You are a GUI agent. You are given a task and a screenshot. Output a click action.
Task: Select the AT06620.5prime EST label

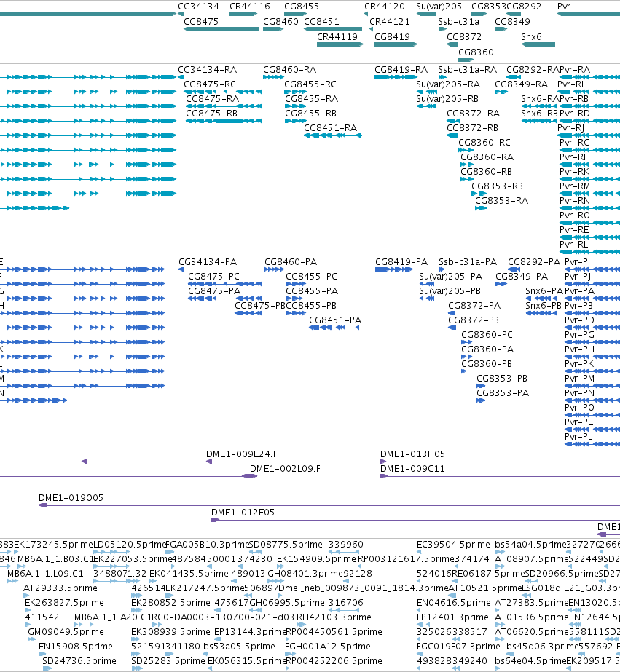click(x=531, y=632)
